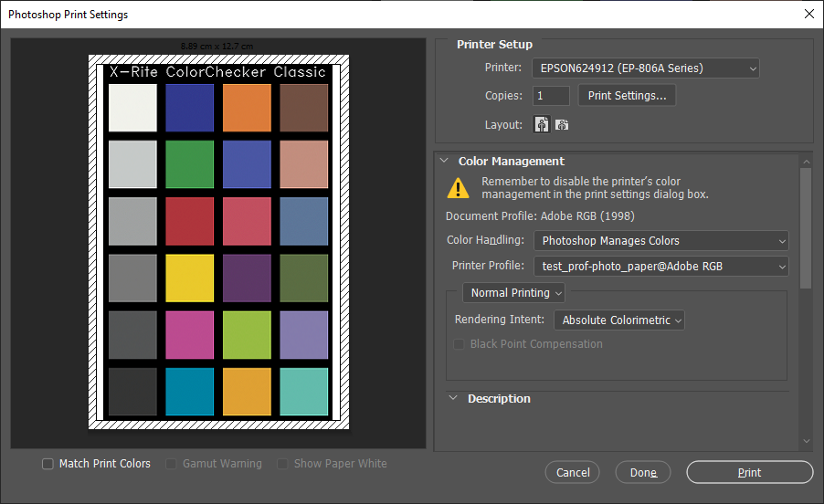
Task: Click the top orange patch in preview
Action: 247,108
